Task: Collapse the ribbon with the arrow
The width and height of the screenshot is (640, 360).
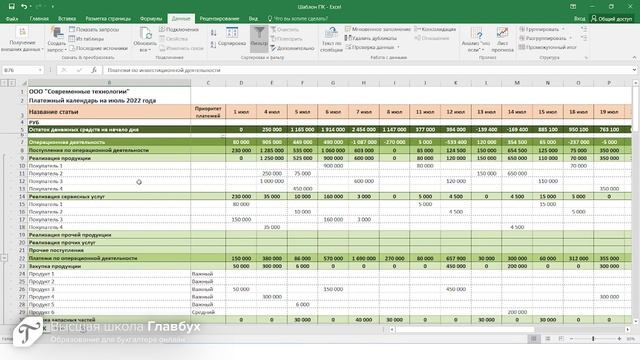Action: tap(634, 58)
